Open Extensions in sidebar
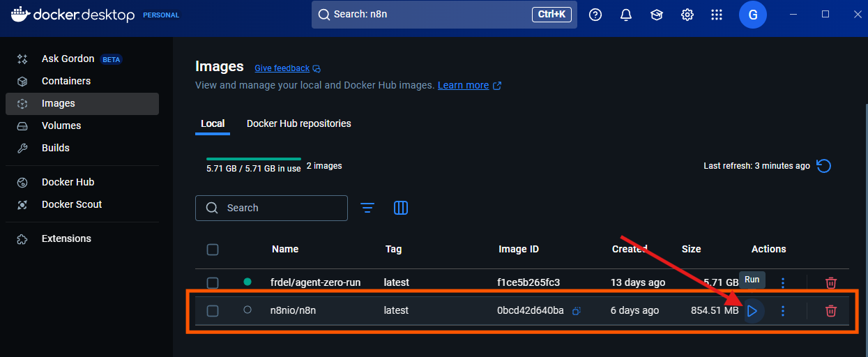Screen dimensions: 868x357 pyautogui.click(x=82, y=239)
